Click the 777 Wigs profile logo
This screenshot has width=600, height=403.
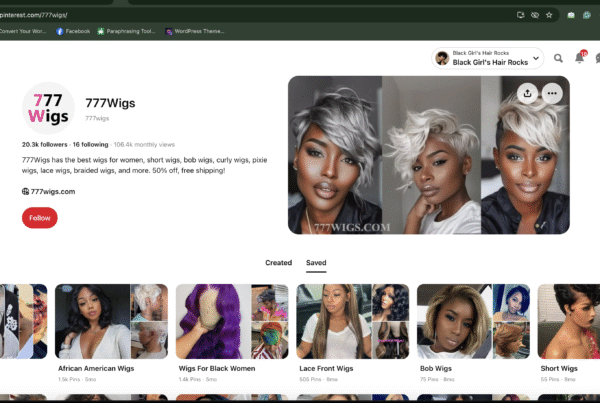tap(48, 108)
